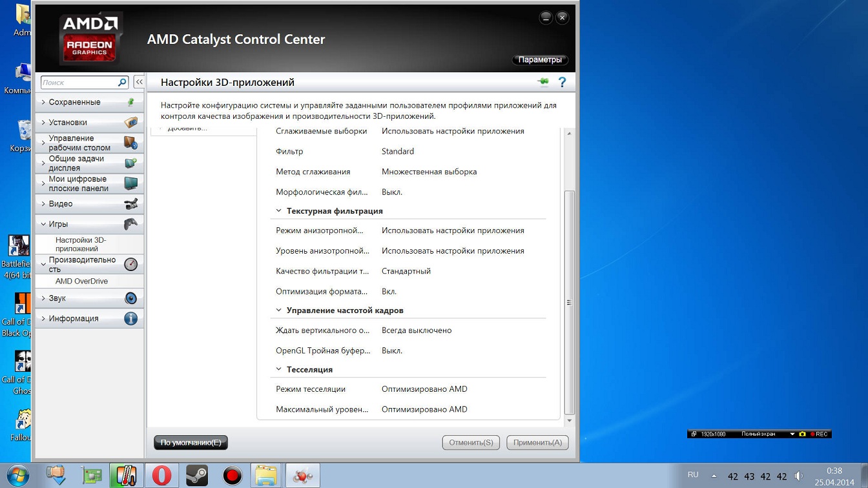Click the Множественная выборка value
Image resolution: width=868 pixels, height=488 pixels.
pos(429,172)
